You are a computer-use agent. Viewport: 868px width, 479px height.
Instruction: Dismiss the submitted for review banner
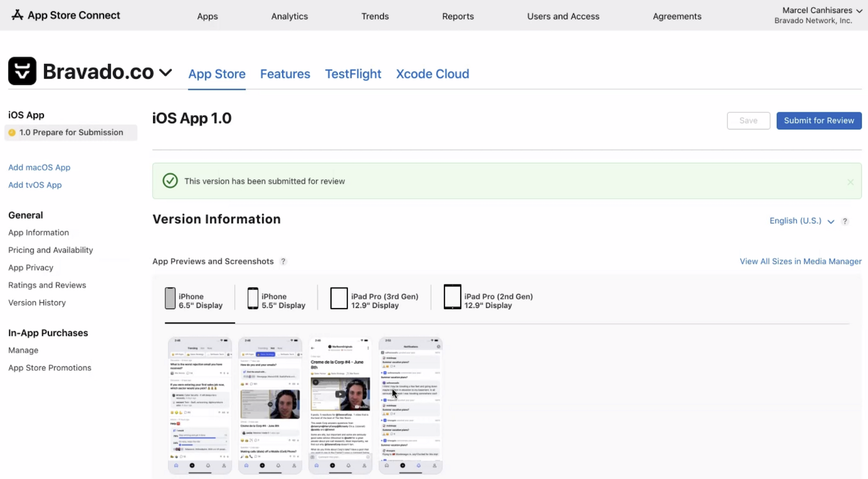pos(851,182)
